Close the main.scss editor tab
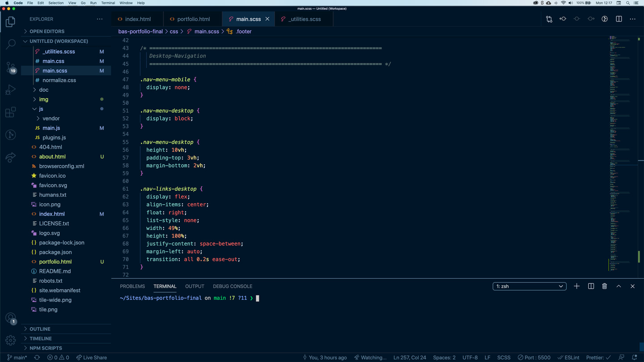The height and width of the screenshot is (362, 644). point(267,19)
